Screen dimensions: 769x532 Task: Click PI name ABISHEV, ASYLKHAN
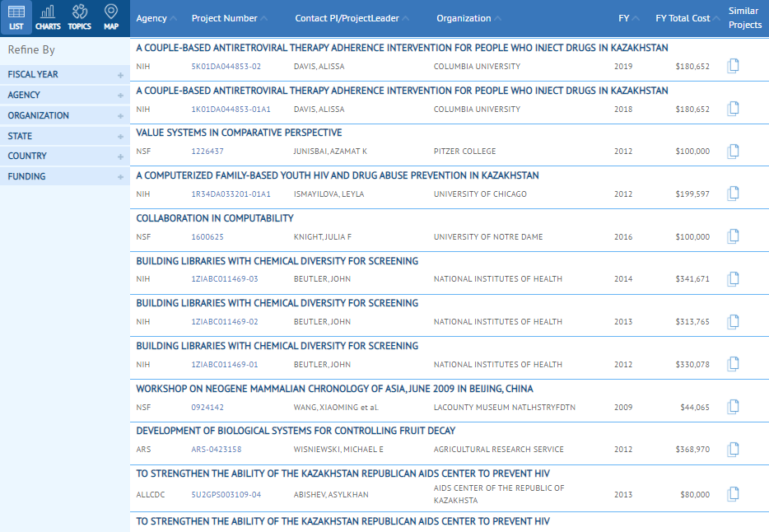click(x=331, y=495)
